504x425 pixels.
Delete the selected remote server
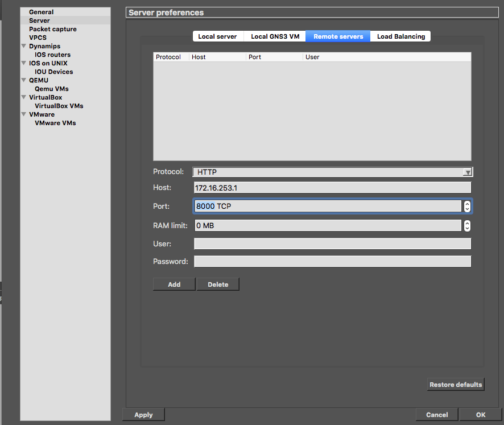tap(218, 284)
